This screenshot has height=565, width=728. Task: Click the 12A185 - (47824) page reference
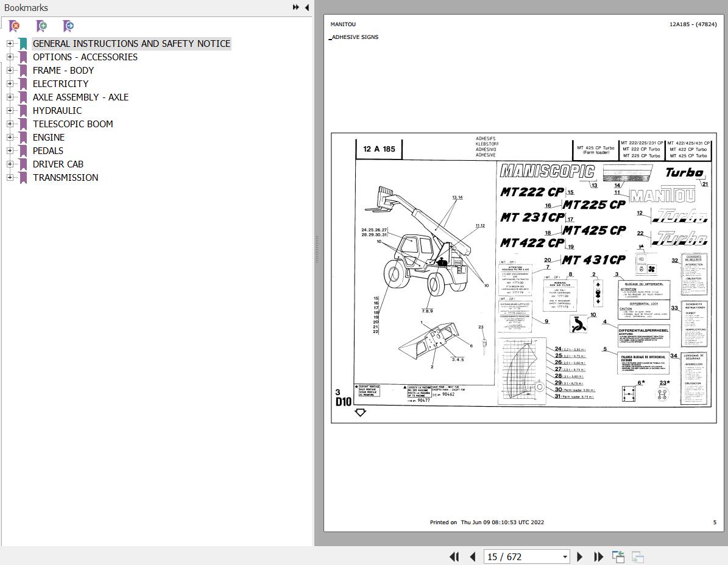(x=693, y=24)
